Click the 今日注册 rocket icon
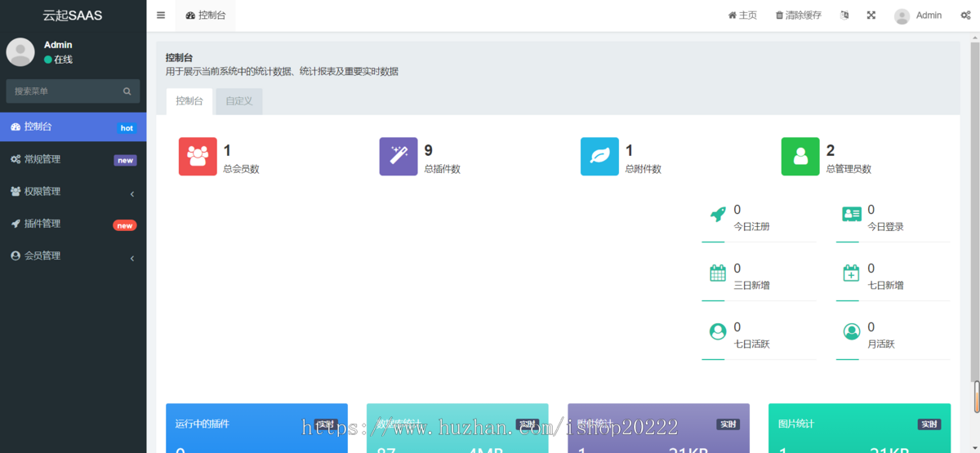This screenshot has width=980, height=453. (x=718, y=214)
